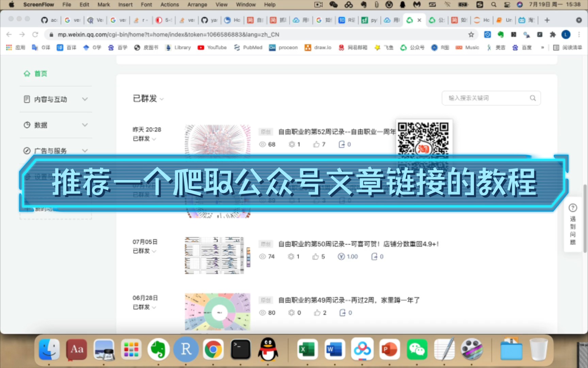Viewport: 588px width, 368px height.
Task: Open 已群发 status dropdown for 昨天 20:28
Action: pos(144,139)
